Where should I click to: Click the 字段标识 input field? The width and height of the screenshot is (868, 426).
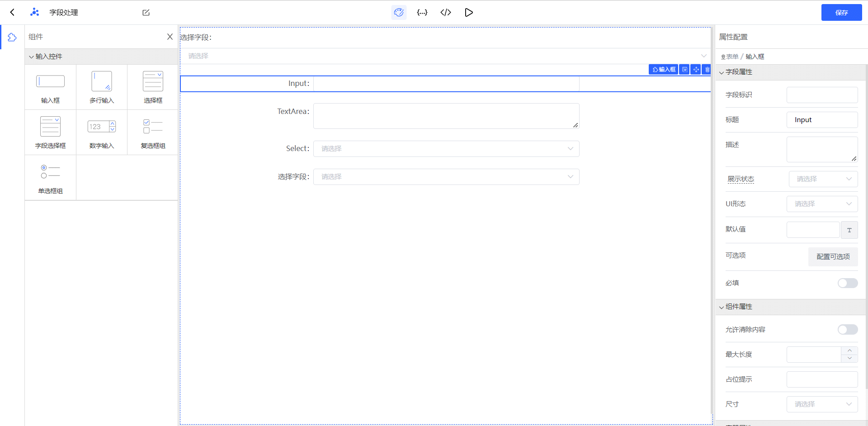(822, 95)
